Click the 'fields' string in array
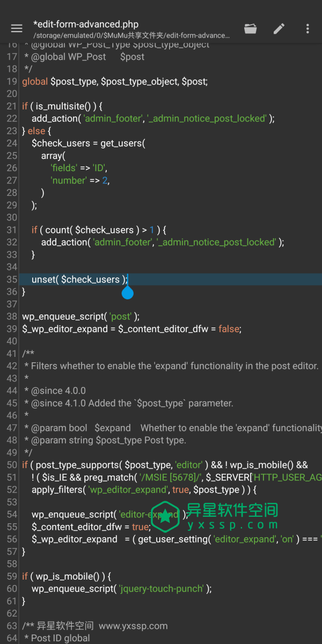The image size is (322, 644). point(64,168)
